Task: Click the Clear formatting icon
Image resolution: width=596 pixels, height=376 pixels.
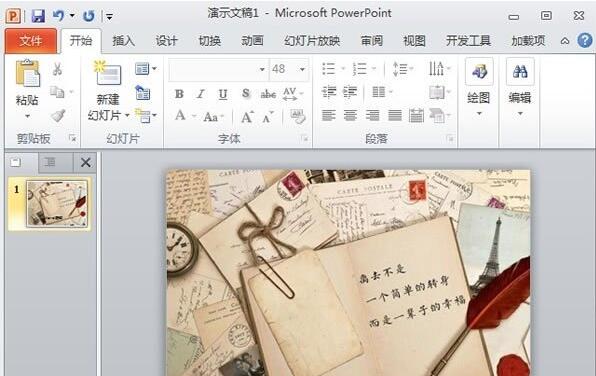Action: pyautogui.click(x=298, y=116)
